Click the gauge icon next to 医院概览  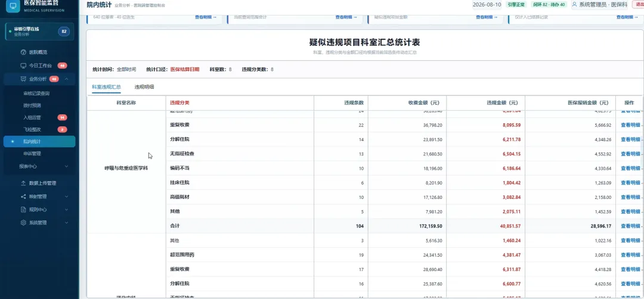[23, 52]
